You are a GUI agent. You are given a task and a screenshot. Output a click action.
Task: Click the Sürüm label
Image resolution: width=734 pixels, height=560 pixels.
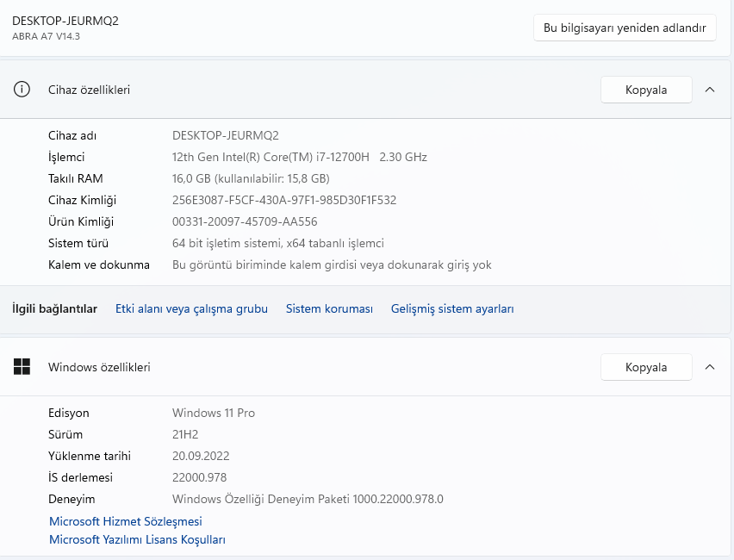click(x=65, y=434)
